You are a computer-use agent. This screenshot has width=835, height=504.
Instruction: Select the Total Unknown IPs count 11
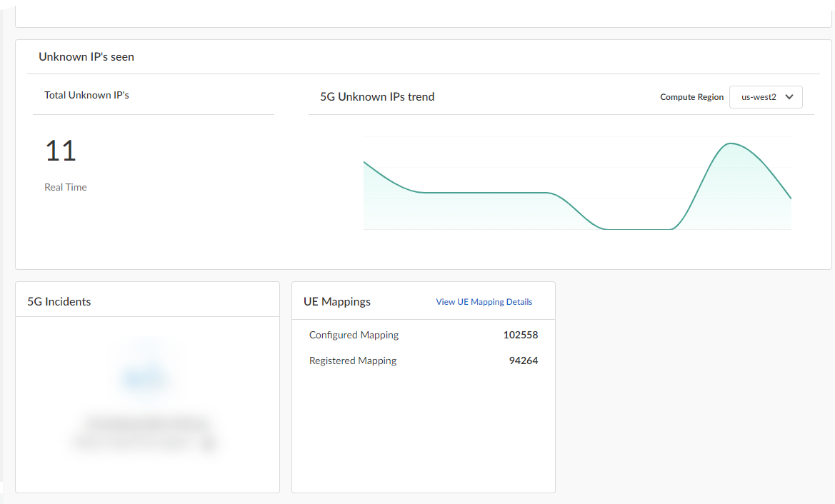click(x=61, y=151)
